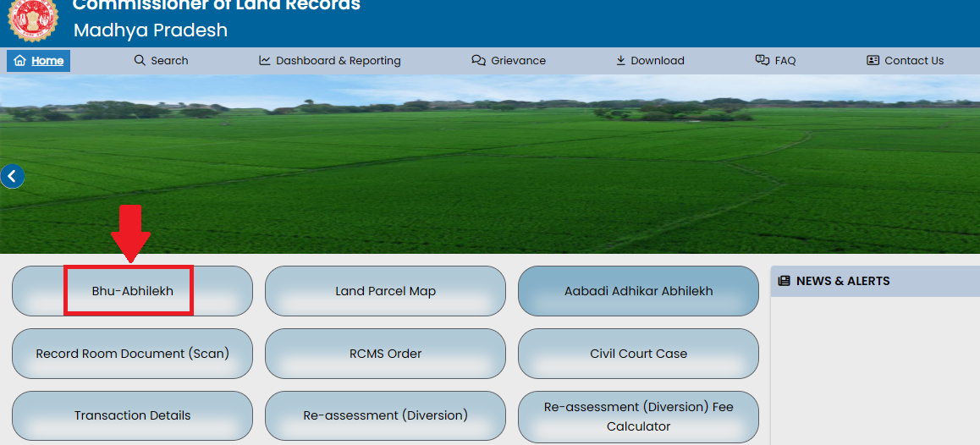The height and width of the screenshot is (445, 980).
Task: Go to previous banner slide arrow
Action: click(12, 176)
